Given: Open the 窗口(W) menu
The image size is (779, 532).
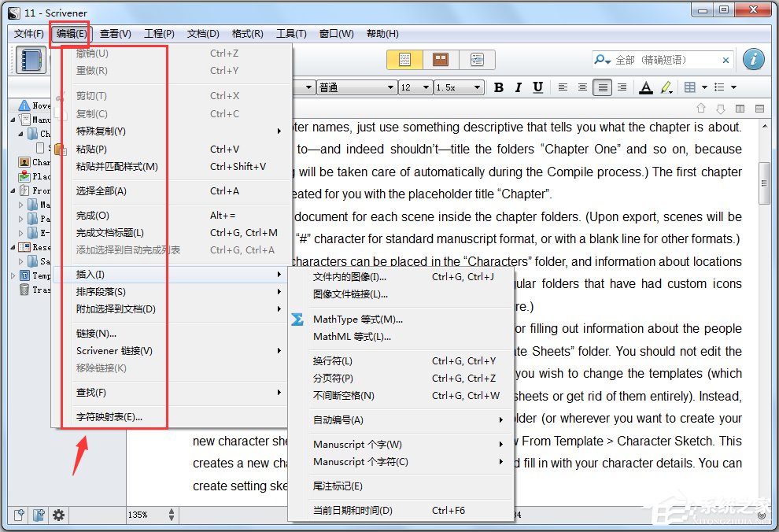Looking at the screenshot, I should click(x=336, y=34).
